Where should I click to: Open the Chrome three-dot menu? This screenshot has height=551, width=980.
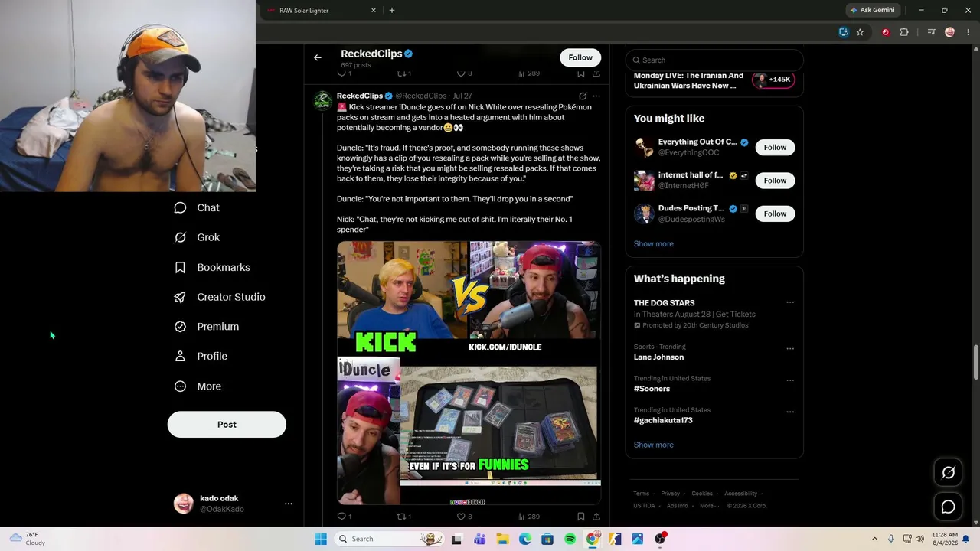pos(969,32)
